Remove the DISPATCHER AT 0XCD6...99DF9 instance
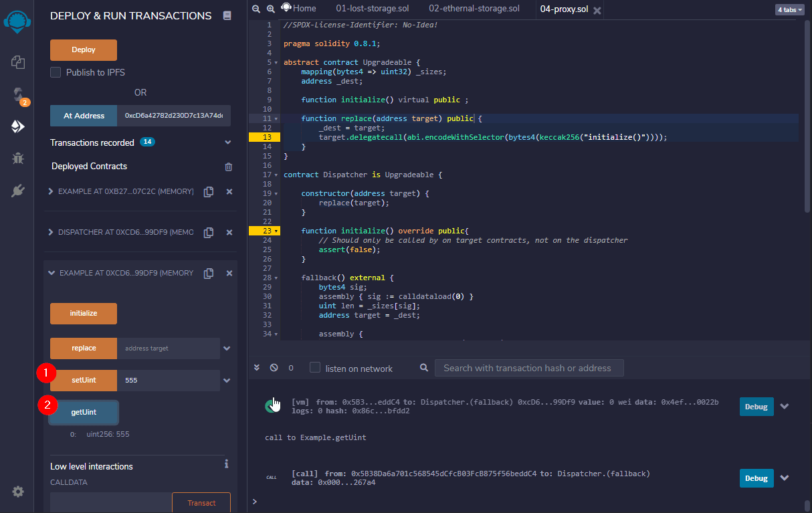This screenshot has height=513, width=812. pyautogui.click(x=229, y=232)
